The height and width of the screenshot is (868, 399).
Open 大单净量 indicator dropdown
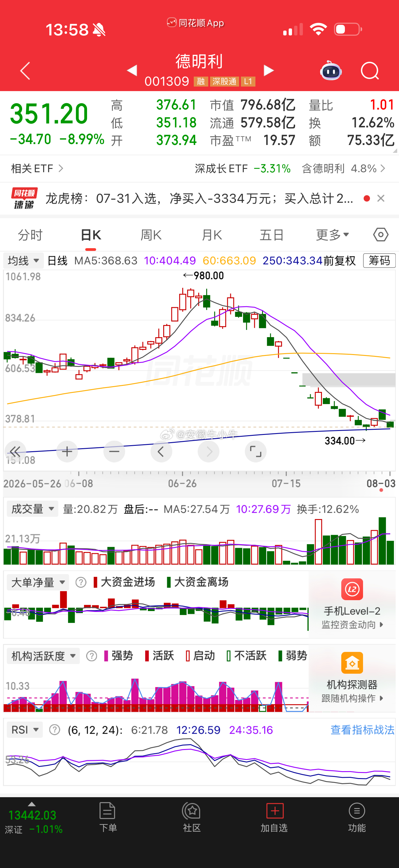click(38, 582)
